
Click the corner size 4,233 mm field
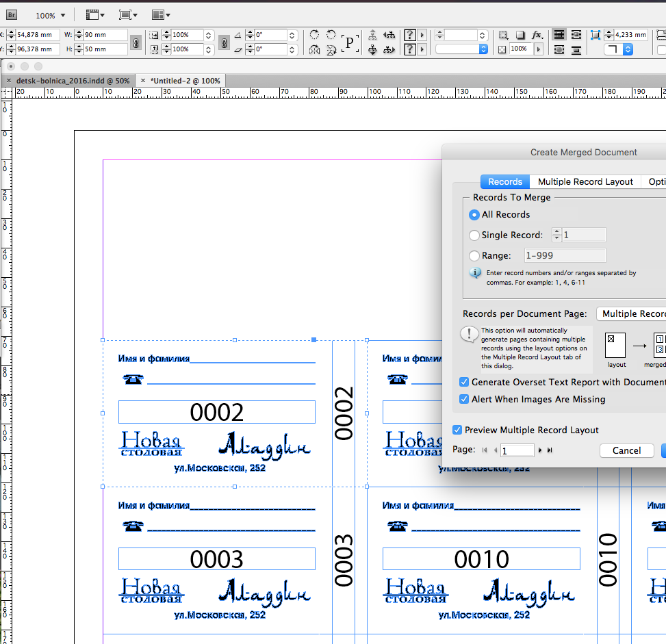[x=630, y=35]
